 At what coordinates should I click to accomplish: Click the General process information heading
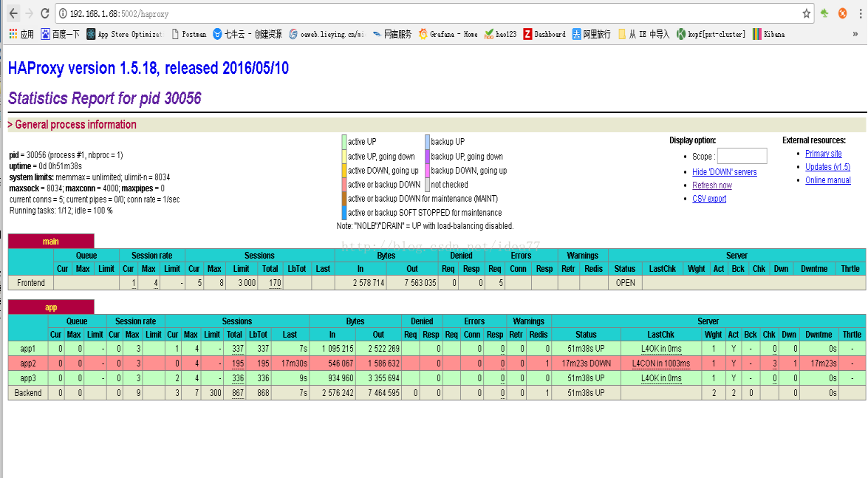pyautogui.click(x=76, y=125)
